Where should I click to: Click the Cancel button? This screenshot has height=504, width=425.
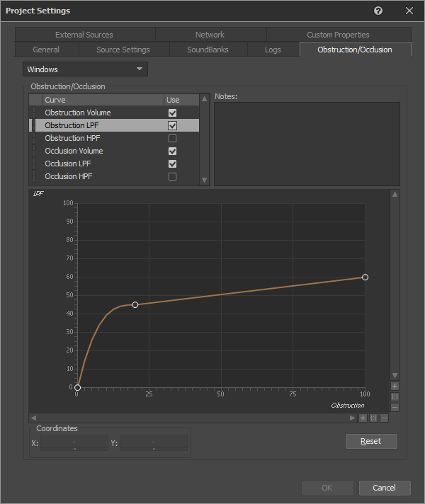[385, 488]
